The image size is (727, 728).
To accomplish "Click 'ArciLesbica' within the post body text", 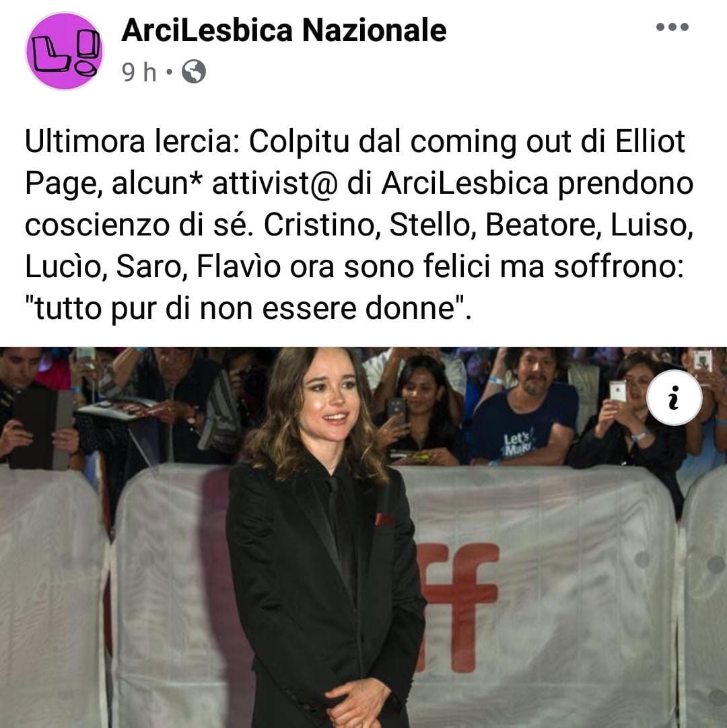I will 465,183.
